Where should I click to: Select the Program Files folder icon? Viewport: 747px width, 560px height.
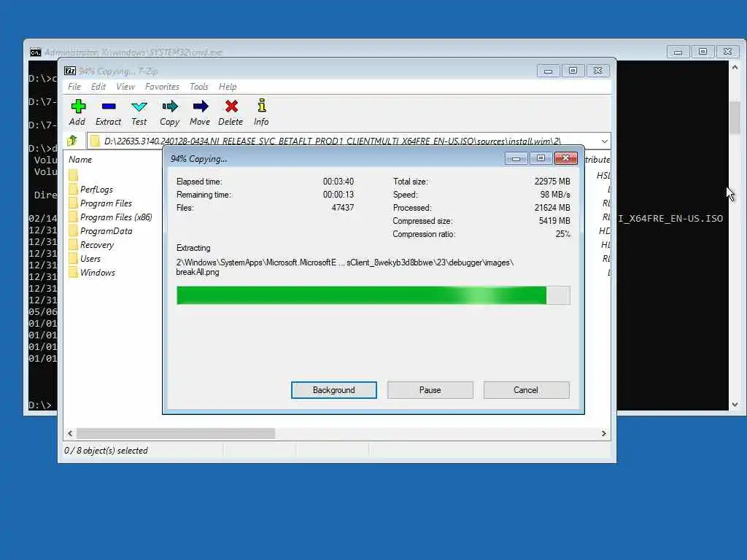pos(73,203)
